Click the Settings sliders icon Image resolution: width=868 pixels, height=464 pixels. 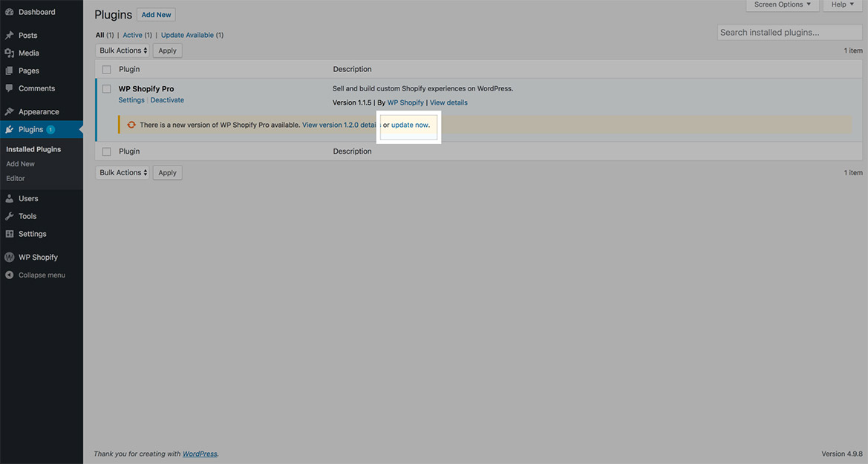(10, 234)
